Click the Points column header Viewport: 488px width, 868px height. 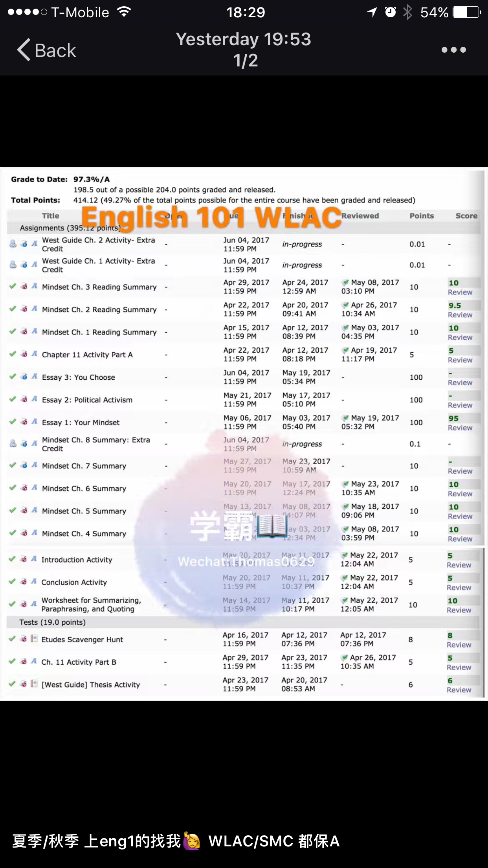(422, 216)
